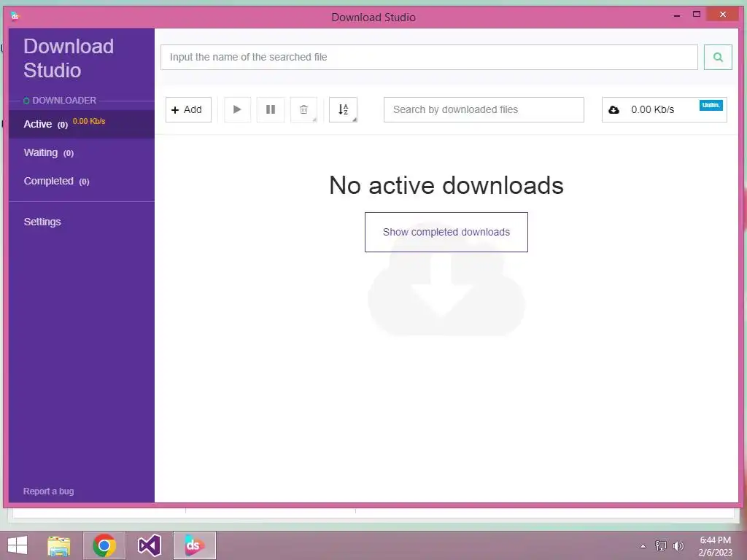Focus the 'Search by downloaded files' field
747x560 pixels.
coord(484,109)
